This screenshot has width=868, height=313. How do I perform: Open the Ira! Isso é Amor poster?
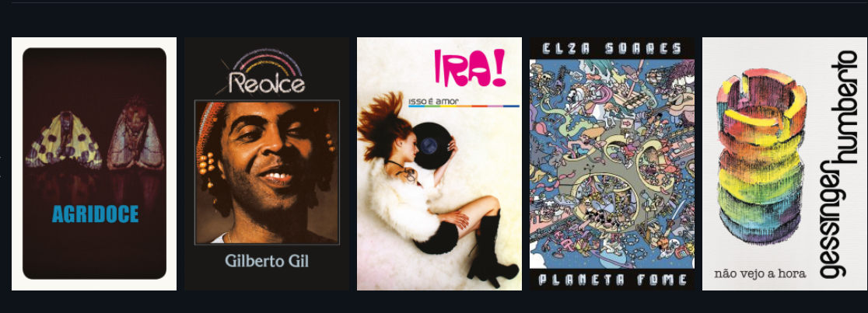439,164
